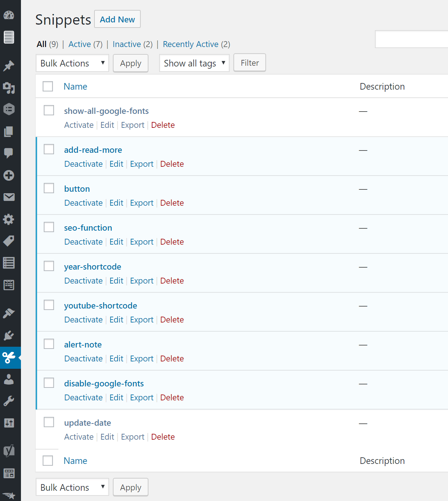This screenshot has width=448, height=501.
Task: Deactivate the button snippet
Action: [x=83, y=202]
